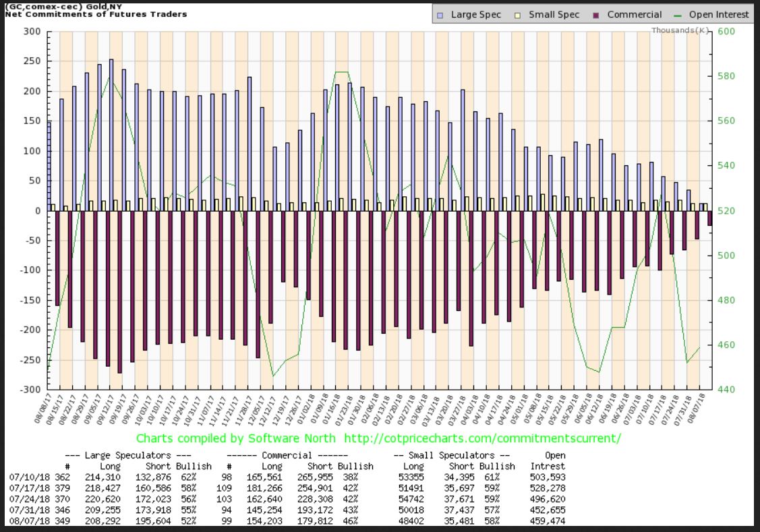Select the 07/10/18 row in data table
The height and width of the screenshot is (532, 760).
coord(24,478)
